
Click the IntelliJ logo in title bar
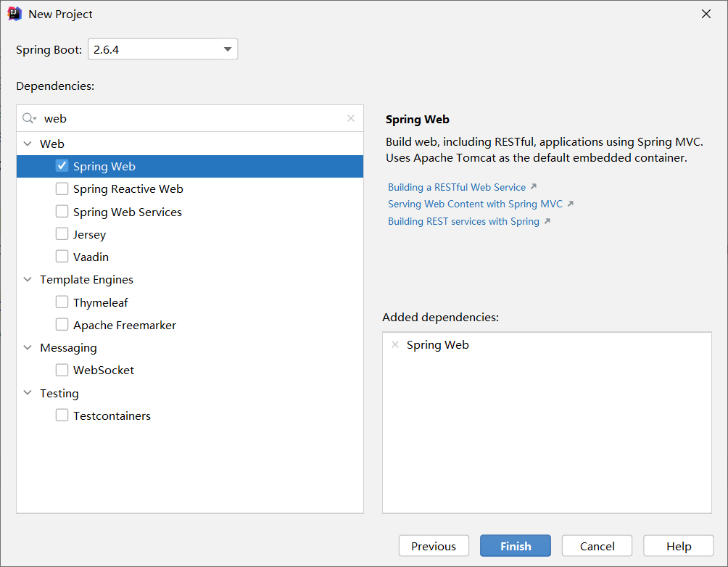point(15,14)
